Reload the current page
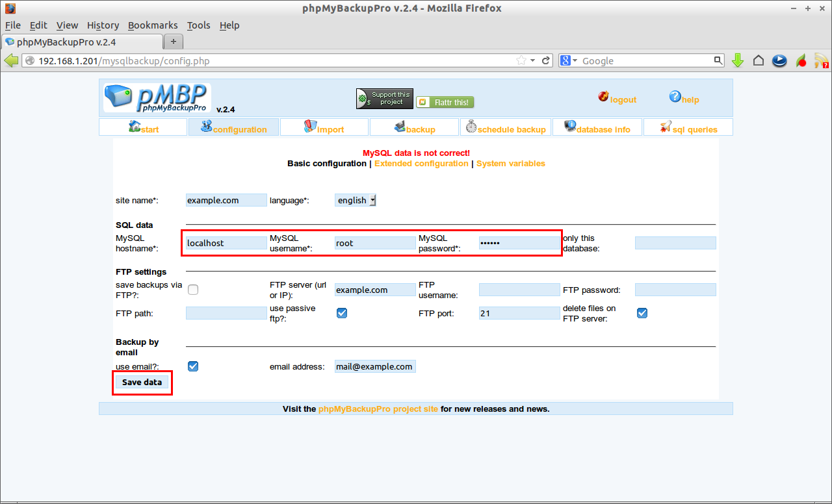 546,60
